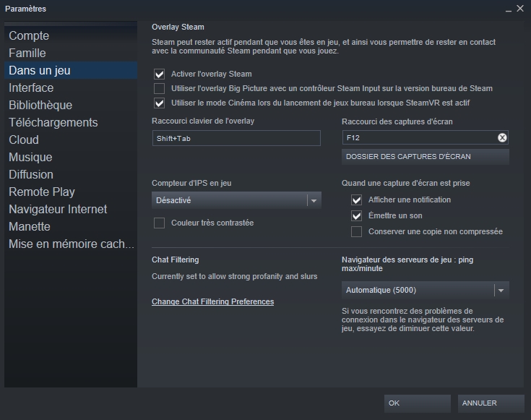Enable Conserver une copie non compressée
531x420 pixels.
(356, 232)
